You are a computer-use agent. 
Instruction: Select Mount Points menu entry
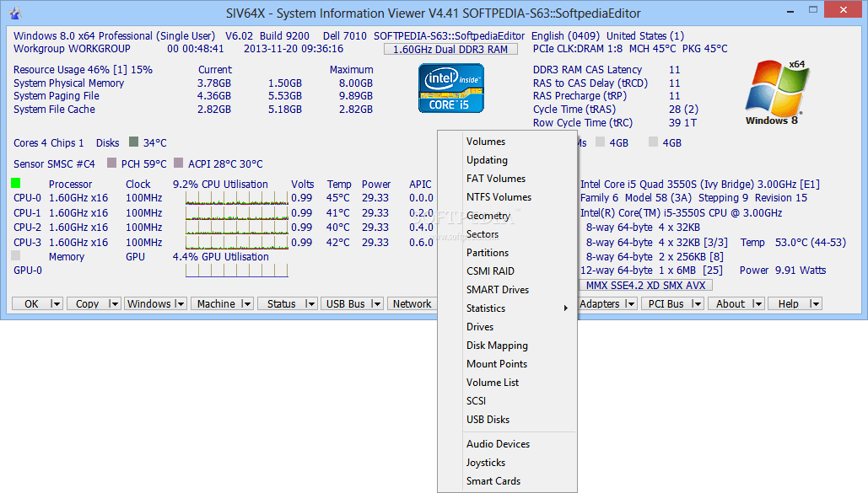point(507,363)
